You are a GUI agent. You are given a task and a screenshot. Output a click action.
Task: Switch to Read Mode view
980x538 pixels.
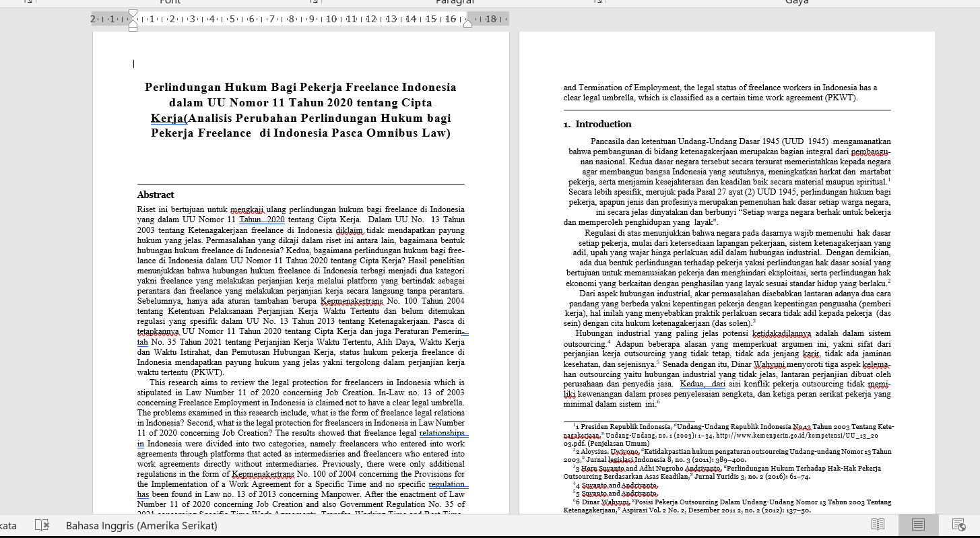coord(878,525)
